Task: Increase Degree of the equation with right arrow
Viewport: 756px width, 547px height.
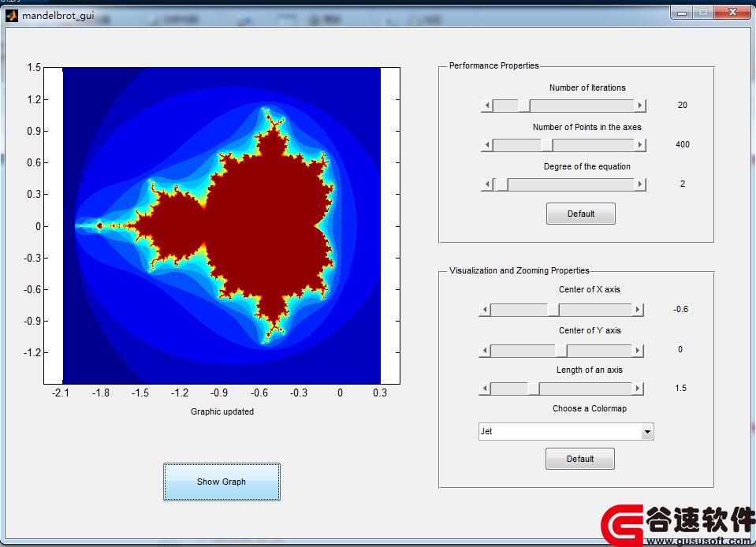Action: click(640, 184)
